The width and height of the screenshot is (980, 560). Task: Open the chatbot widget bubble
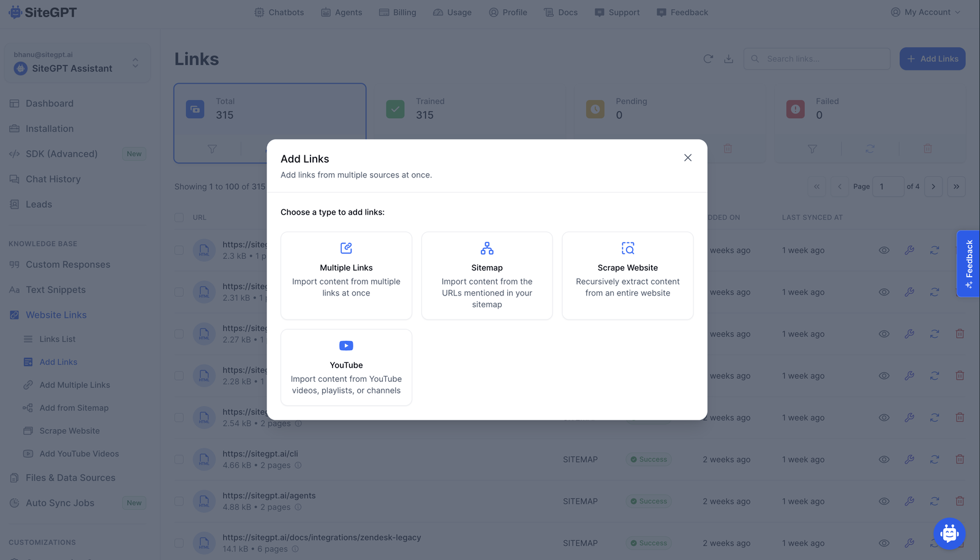coord(949,533)
